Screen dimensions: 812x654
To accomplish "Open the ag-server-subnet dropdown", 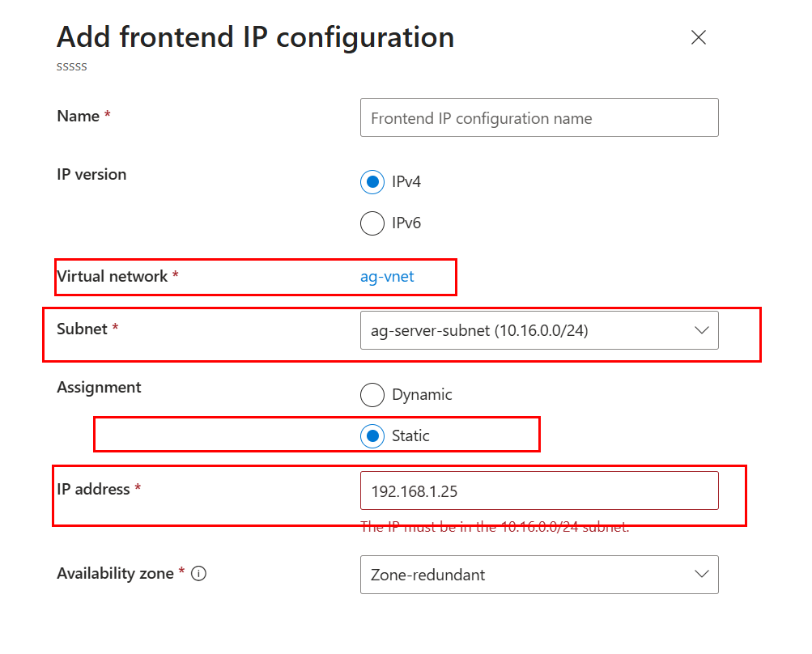I will point(526,330).
